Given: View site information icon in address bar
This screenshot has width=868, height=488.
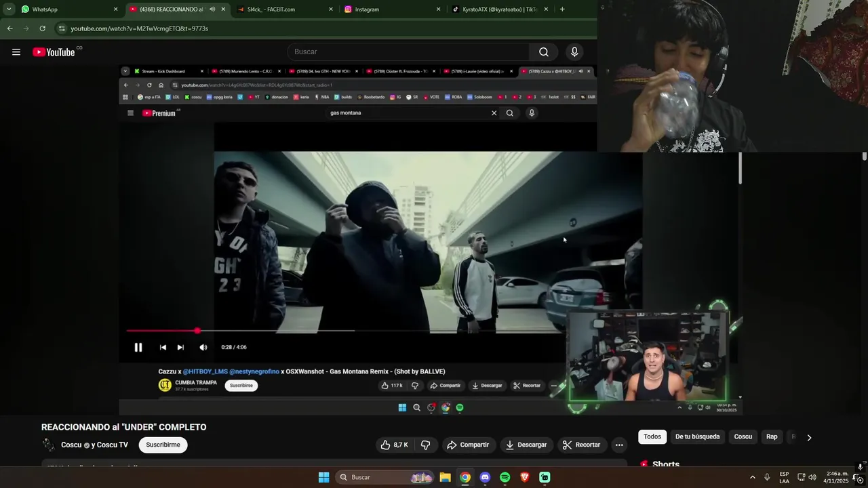Looking at the screenshot, I should click(62, 28).
